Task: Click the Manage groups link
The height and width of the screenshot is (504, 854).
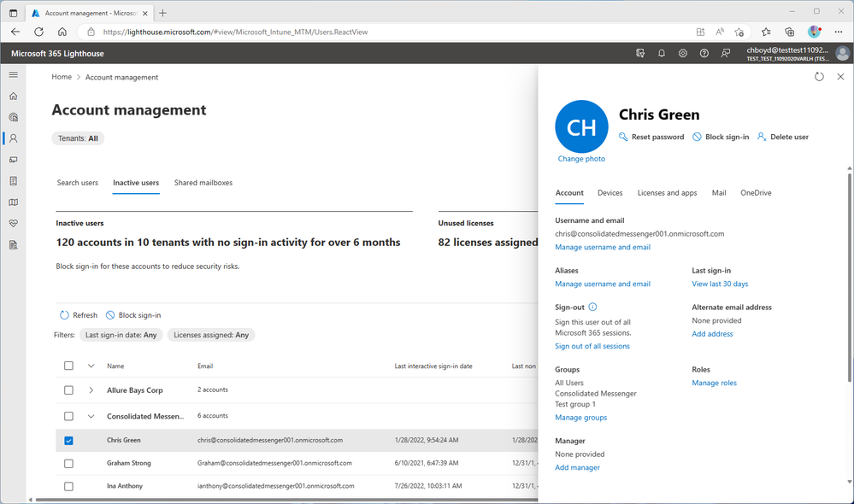Action: point(580,418)
